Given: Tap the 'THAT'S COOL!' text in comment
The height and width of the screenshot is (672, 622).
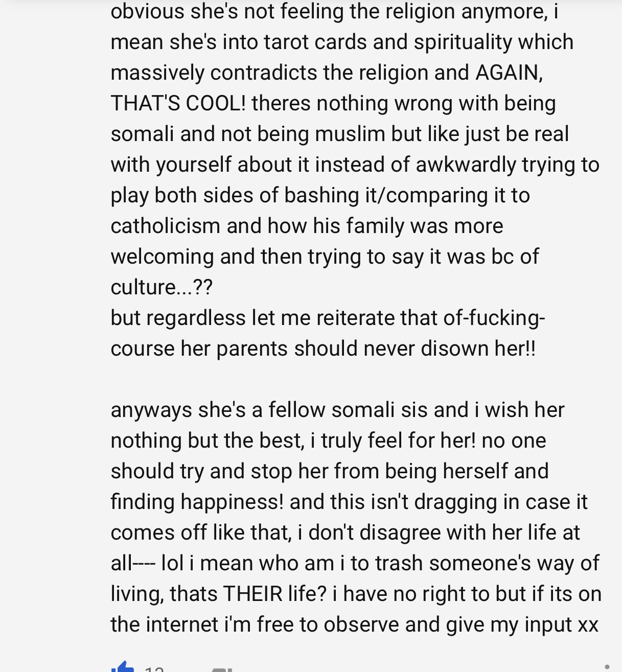Looking at the screenshot, I should [x=178, y=103].
